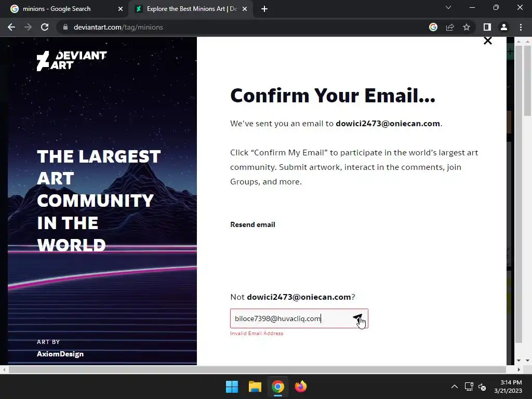The height and width of the screenshot is (399, 532).
Task: Bookmark this tab with the star icon
Action: click(x=467, y=27)
